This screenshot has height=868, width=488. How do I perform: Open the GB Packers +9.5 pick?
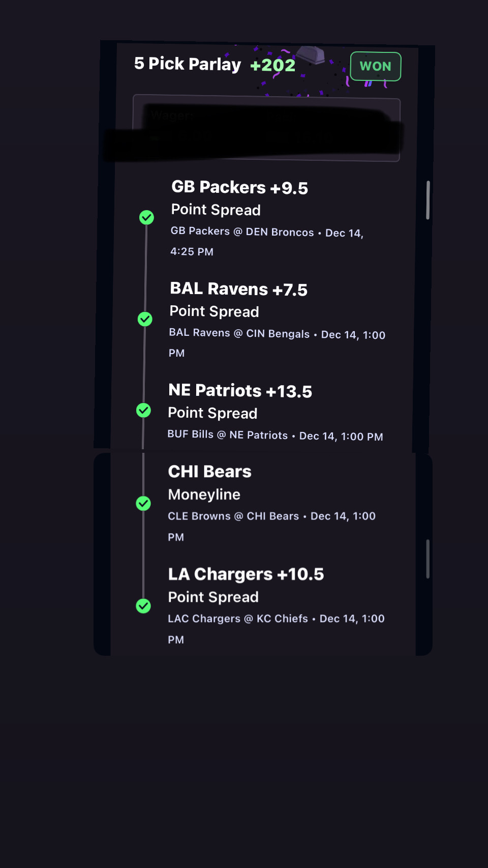[x=239, y=188]
